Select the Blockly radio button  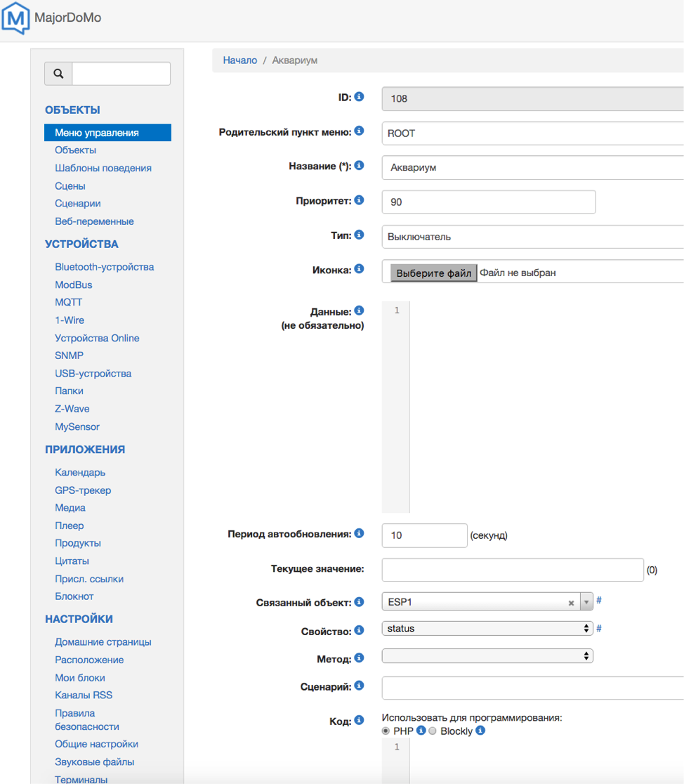[x=433, y=731]
